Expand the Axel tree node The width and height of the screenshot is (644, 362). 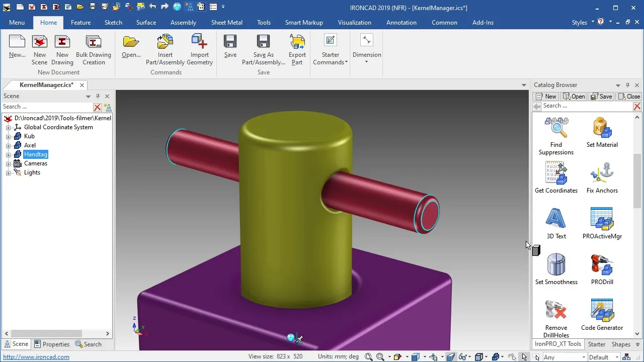[x=8, y=145]
